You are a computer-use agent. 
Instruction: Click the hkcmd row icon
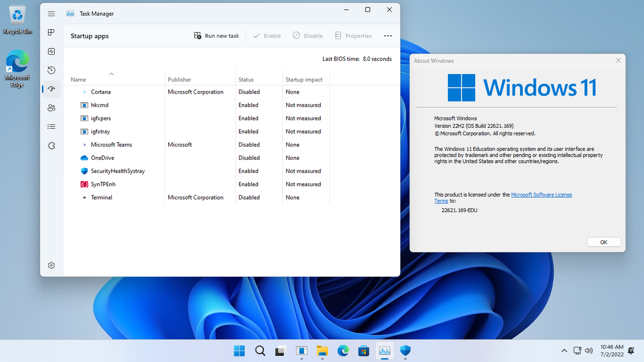pyautogui.click(x=84, y=105)
